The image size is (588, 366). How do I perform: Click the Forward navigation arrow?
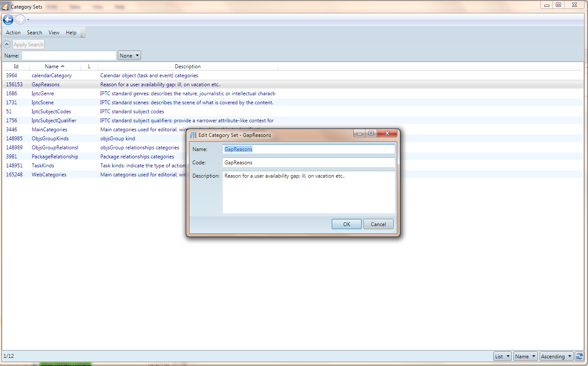click(x=20, y=20)
